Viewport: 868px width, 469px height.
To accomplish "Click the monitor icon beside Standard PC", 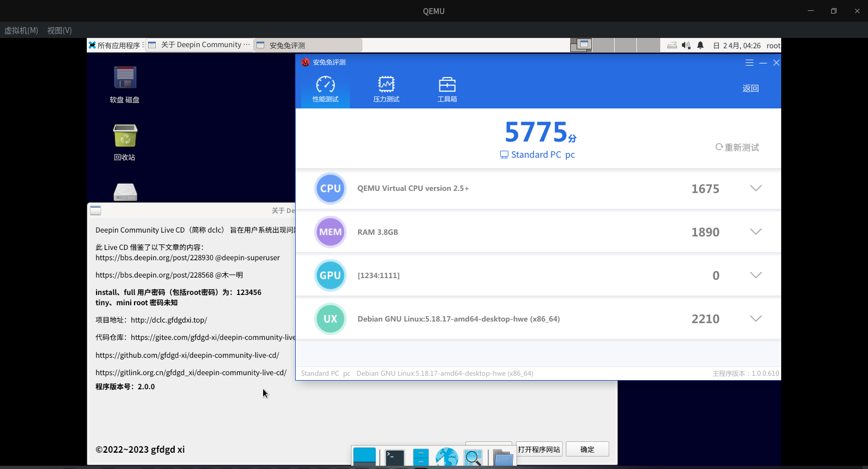I will 504,155.
